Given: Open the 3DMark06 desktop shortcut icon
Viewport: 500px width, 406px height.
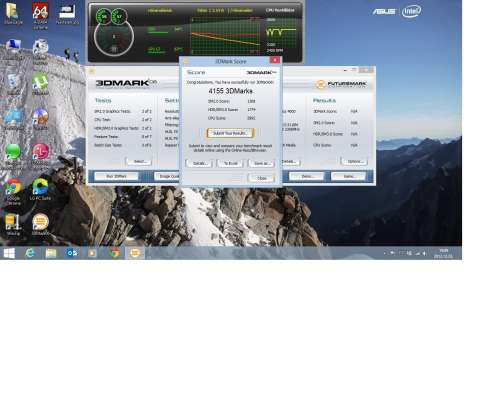Looking at the screenshot, I should [x=40, y=224].
